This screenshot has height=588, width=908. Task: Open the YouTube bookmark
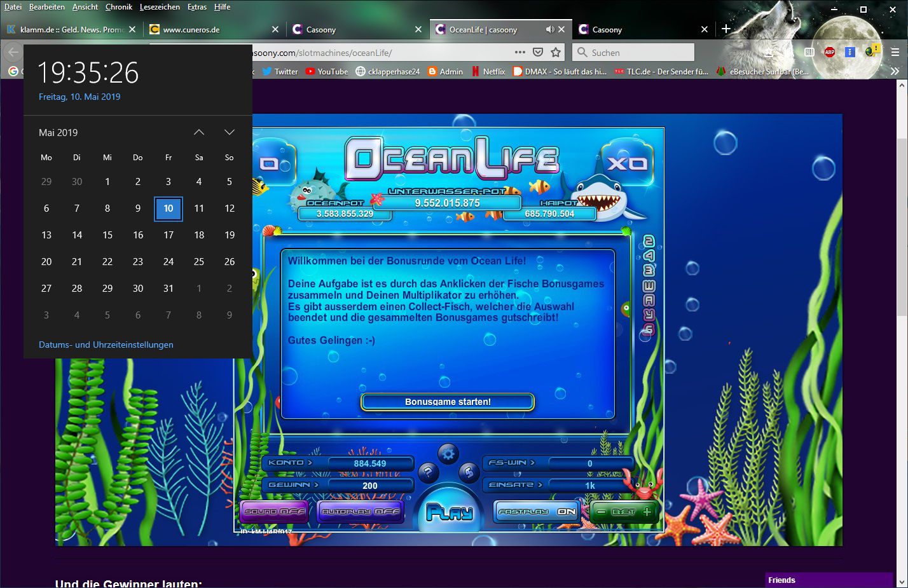(327, 71)
